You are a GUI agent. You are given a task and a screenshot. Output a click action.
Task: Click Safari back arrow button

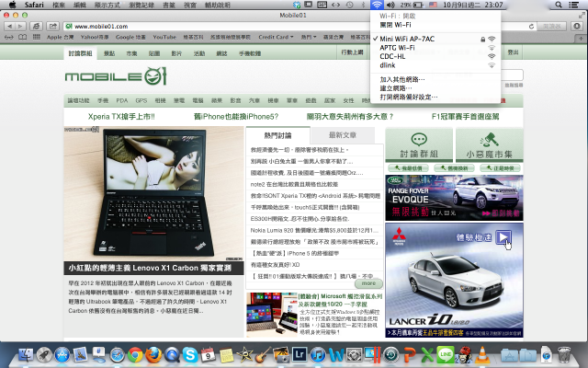tap(9, 27)
